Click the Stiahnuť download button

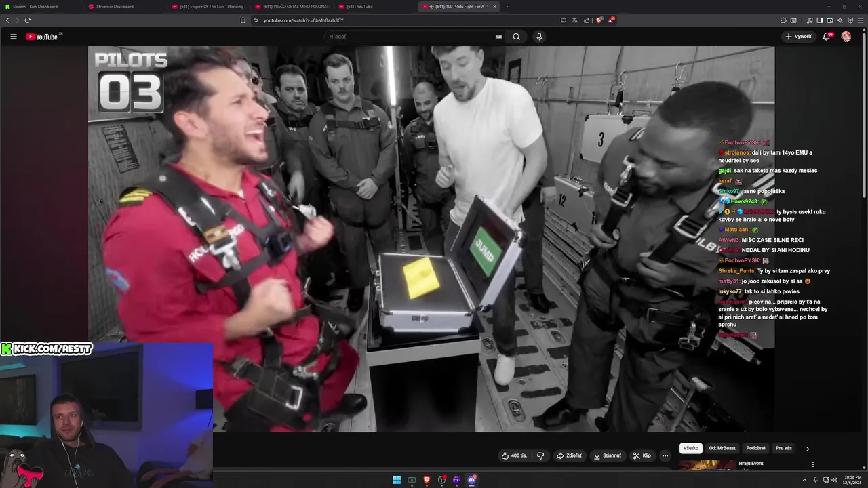point(608,455)
